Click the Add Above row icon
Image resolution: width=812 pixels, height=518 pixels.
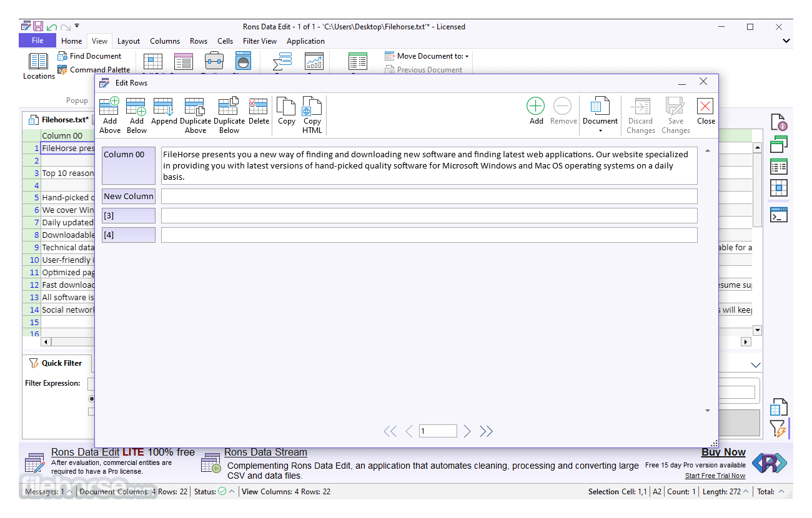pos(110,105)
